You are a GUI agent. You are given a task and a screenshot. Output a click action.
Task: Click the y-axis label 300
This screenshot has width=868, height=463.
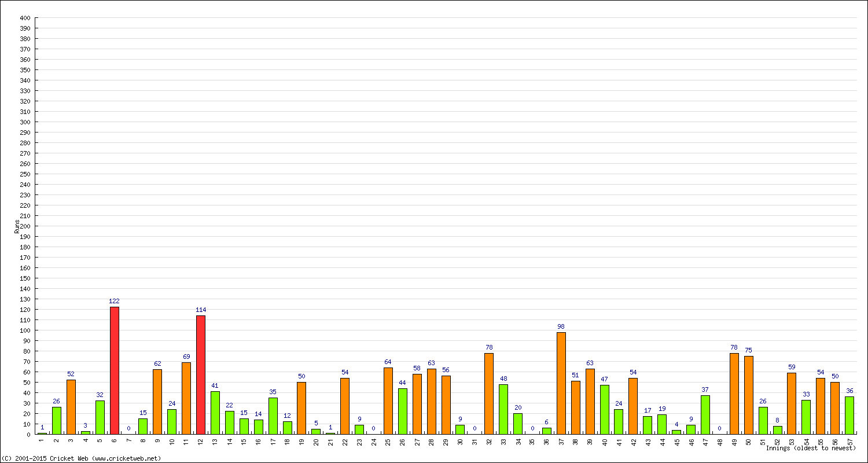25,122
